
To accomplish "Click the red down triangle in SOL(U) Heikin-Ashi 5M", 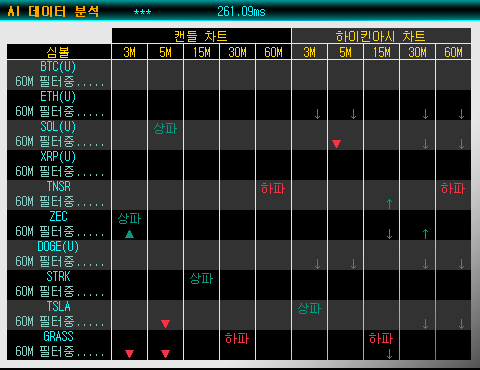I will click(x=336, y=144).
